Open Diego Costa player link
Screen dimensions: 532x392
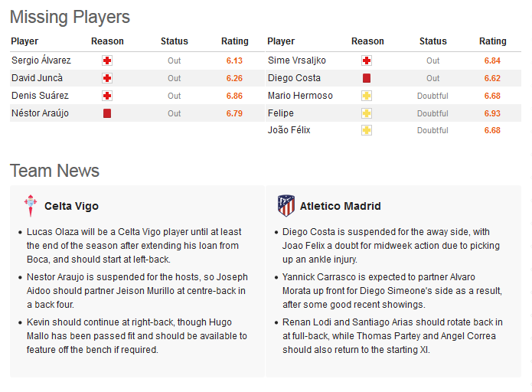point(294,78)
